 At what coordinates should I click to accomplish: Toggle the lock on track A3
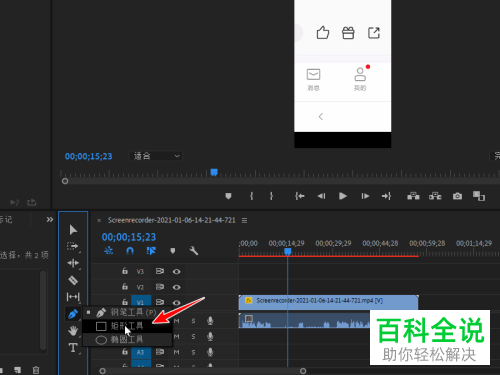[125, 352]
